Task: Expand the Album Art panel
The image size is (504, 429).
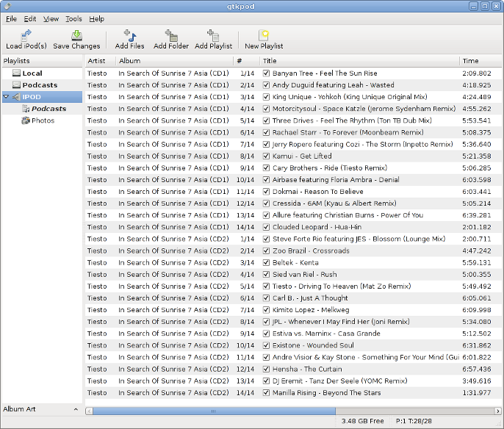Action: click(76, 409)
